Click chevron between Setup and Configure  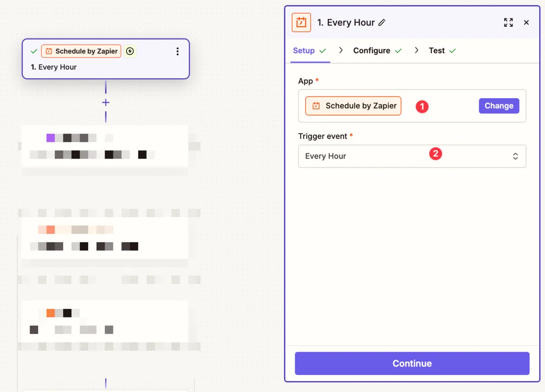341,50
